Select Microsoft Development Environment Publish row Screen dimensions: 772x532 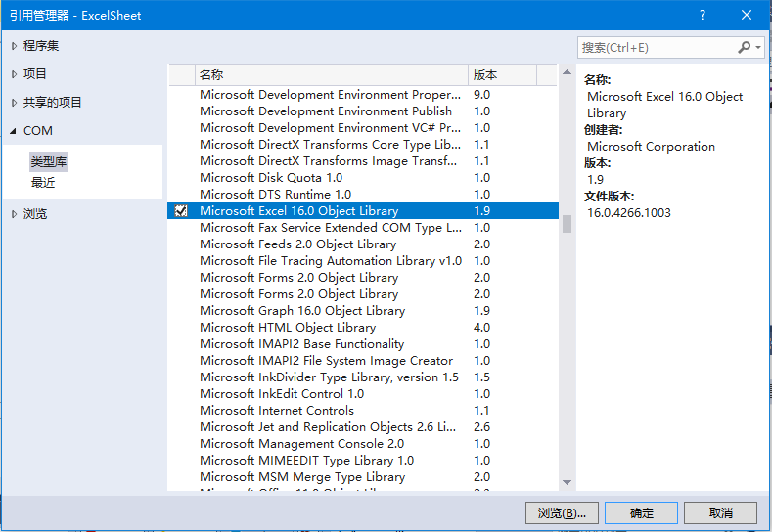pos(363,111)
